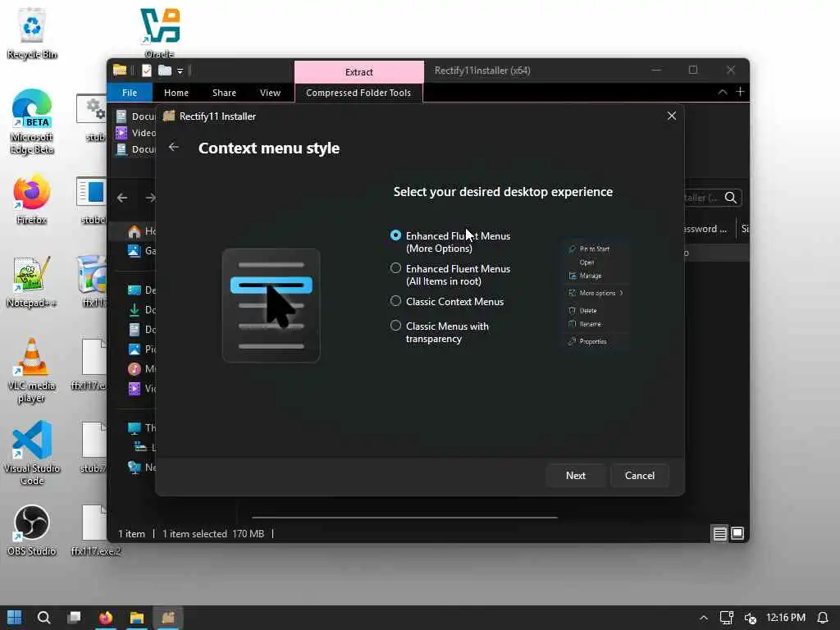The image size is (840, 630).
Task: Go back using installer back arrow
Action: (173, 147)
